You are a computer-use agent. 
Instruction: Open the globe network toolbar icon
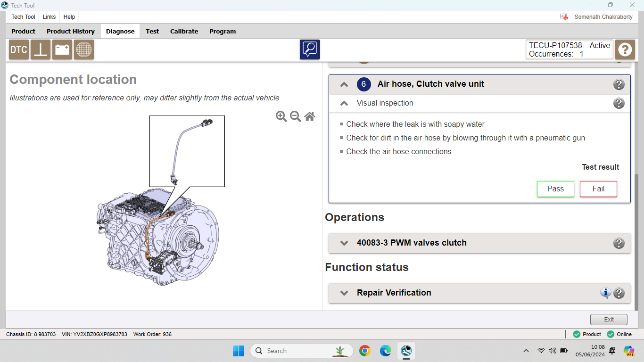[x=84, y=49]
